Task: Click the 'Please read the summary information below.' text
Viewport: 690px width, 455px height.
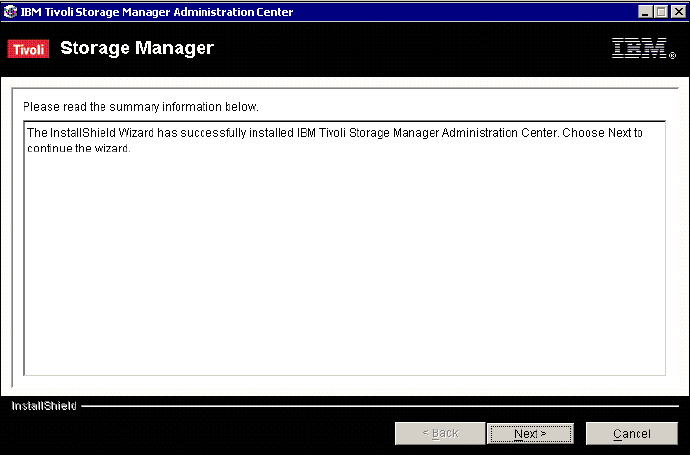Action: click(x=141, y=107)
